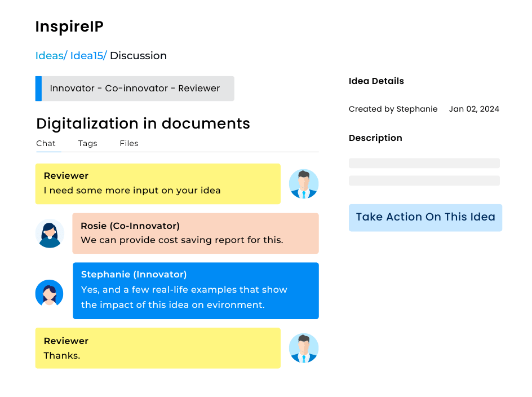Click the "Digitalization in documents" title
The image size is (532, 397).
click(143, 123)
